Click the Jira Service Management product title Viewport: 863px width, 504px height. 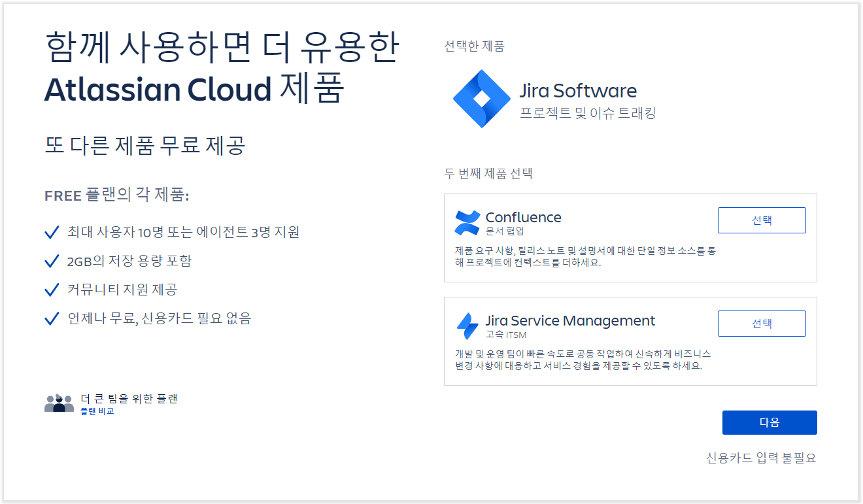click(570, 320)
